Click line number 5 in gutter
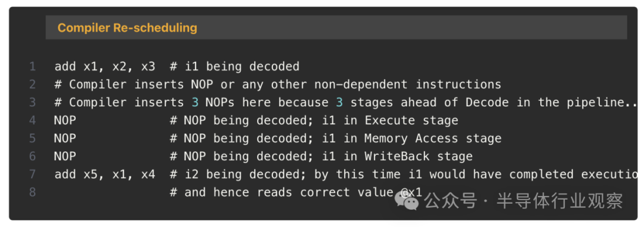 [x=32, y=139]
